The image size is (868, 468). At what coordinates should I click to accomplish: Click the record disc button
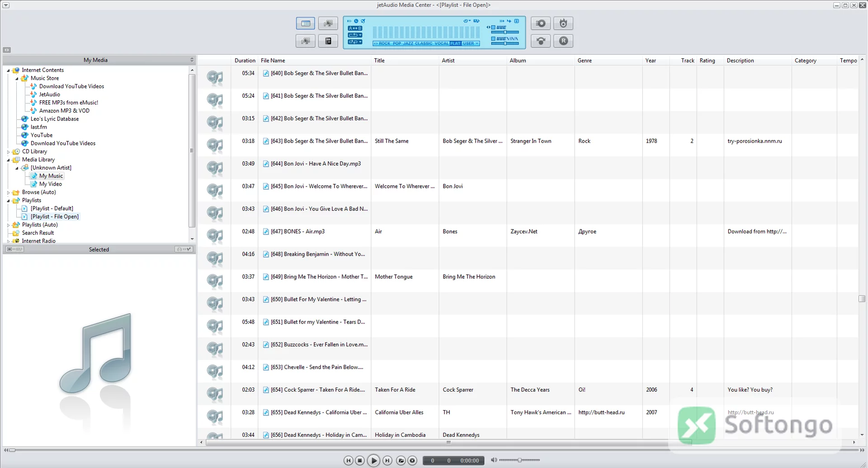click(412, 460)
